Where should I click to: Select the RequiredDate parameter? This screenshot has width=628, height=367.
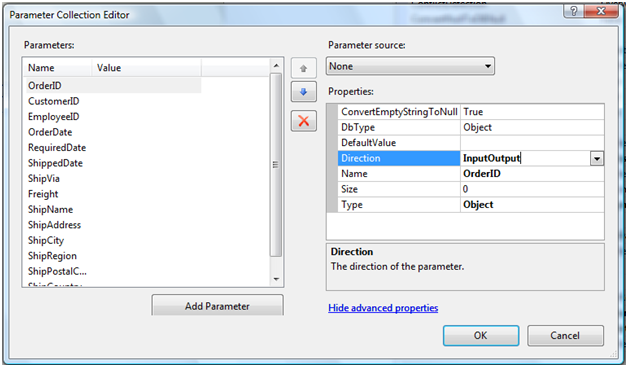57,147
